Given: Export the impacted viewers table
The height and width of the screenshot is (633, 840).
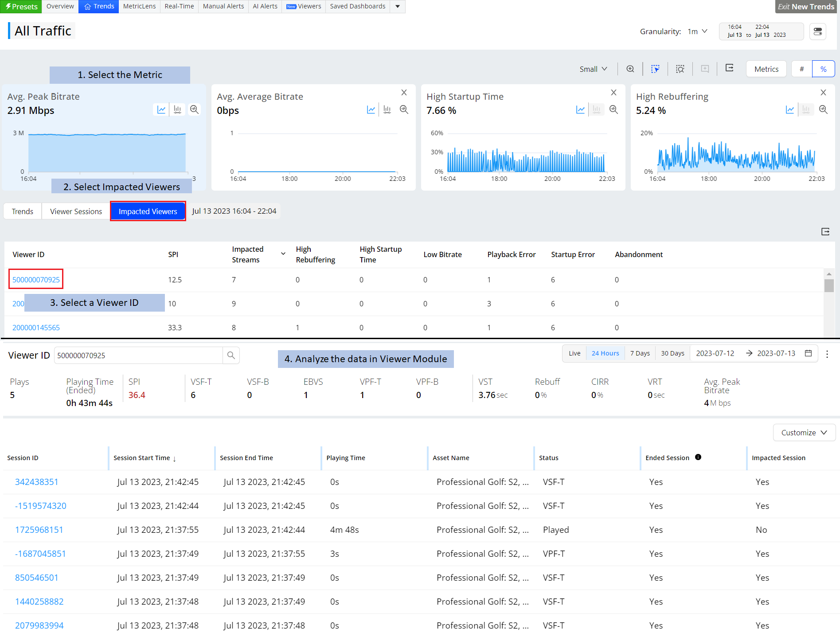Looking at the screenshot, I should 825,231.
